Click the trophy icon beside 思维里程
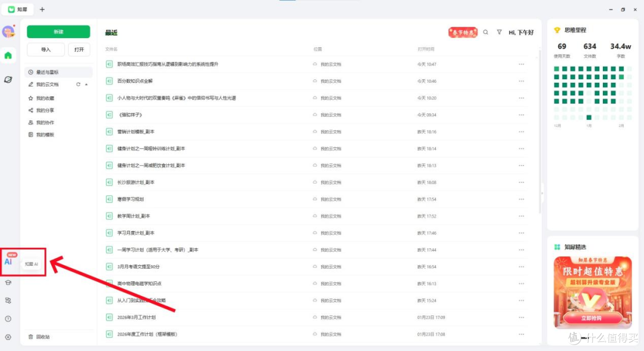Viewport: 644px width, 351px height. (558, 30)
